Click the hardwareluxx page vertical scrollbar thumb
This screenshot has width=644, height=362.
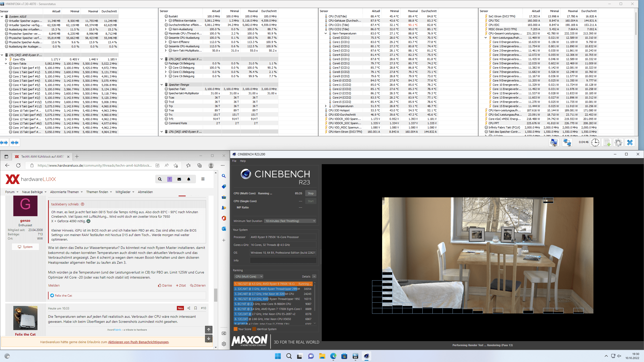pyautogui.click(x=216, y=295)
